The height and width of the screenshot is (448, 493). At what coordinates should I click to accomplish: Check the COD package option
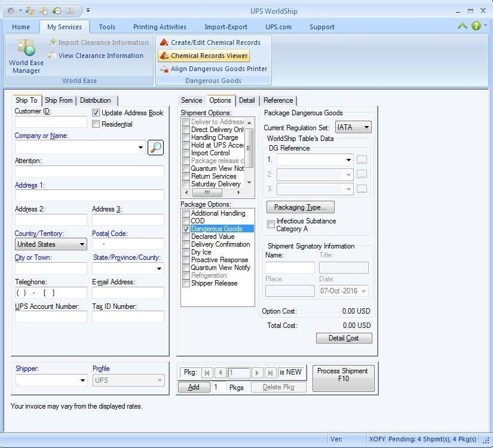(x=186, y=221)
